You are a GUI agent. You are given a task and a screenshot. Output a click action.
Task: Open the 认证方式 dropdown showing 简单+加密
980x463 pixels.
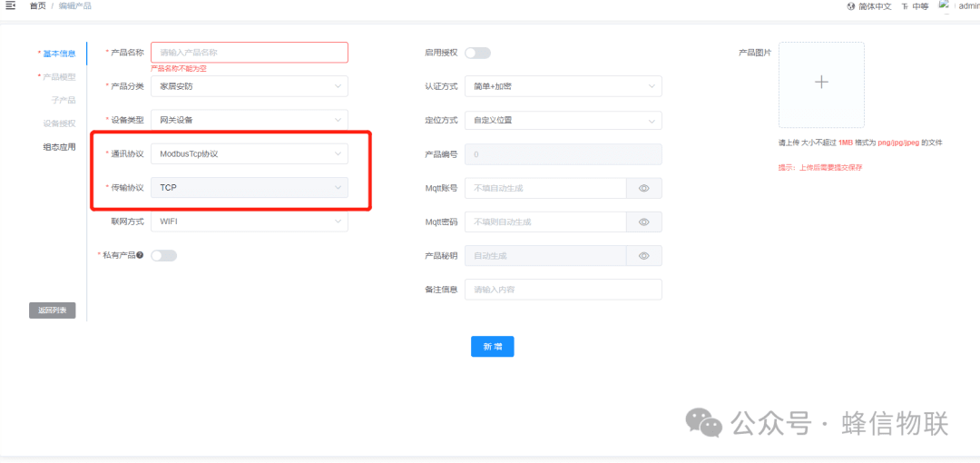[x=563, y=86]
